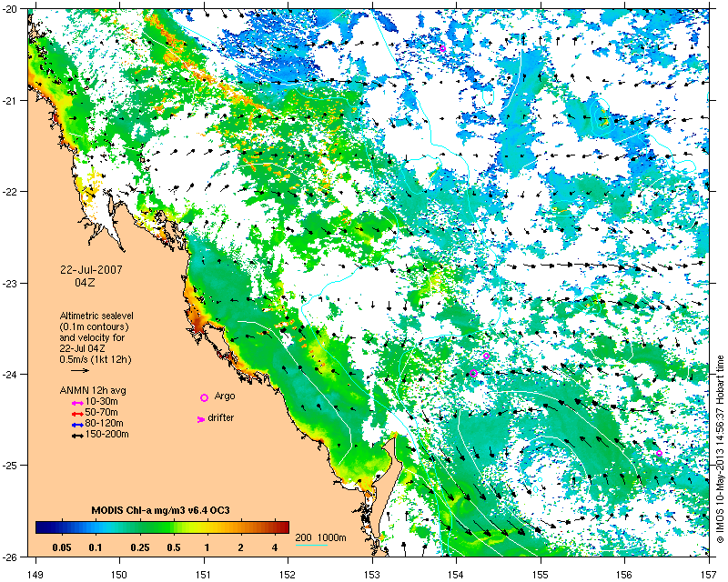
Task: Click the "150-200m" depth label
Action: point(106,435)
